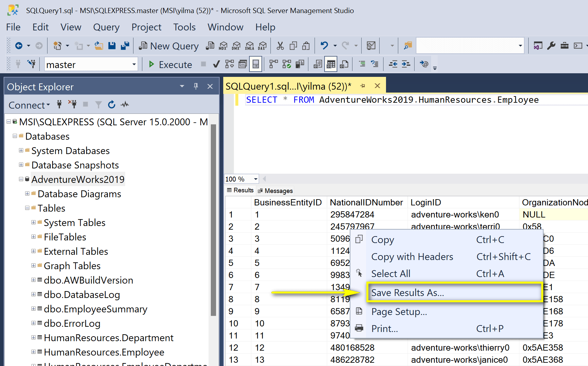Collapse the AdventureWorks2019 node
This screenshot has height=366, width=588.
pos(21,179)
